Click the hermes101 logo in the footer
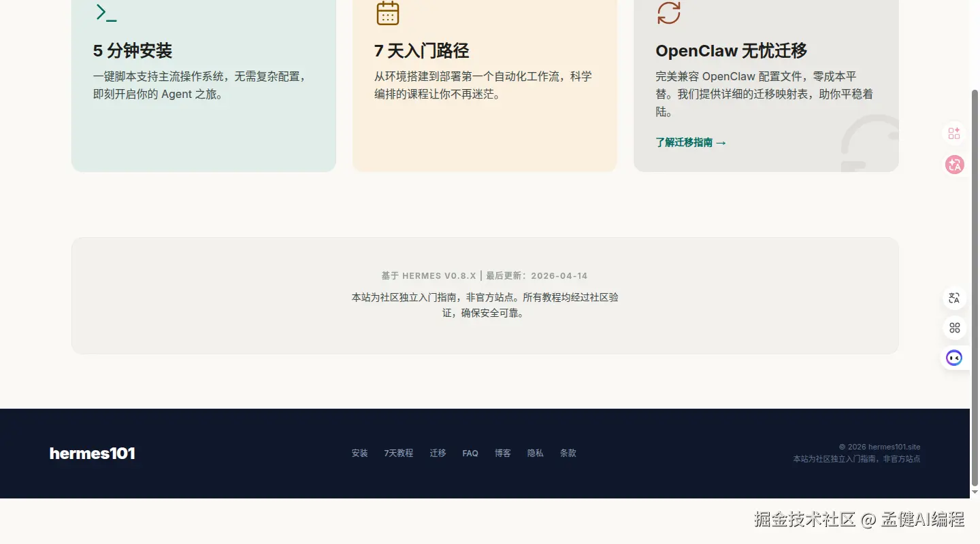The width and height of the screenshot is (980, 544). pyautogui.click(x=93, y=453)
